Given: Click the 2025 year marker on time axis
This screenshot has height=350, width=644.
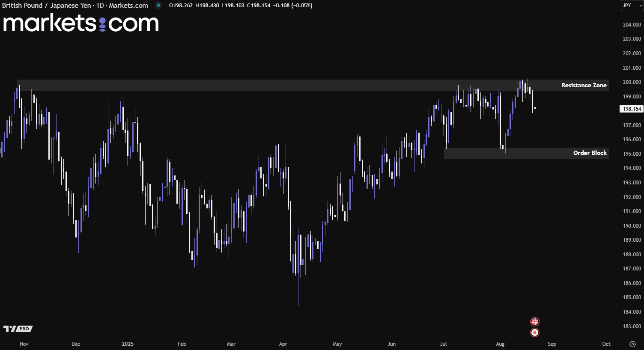Looking at the screenshot, I should click(x=128, y=344).
